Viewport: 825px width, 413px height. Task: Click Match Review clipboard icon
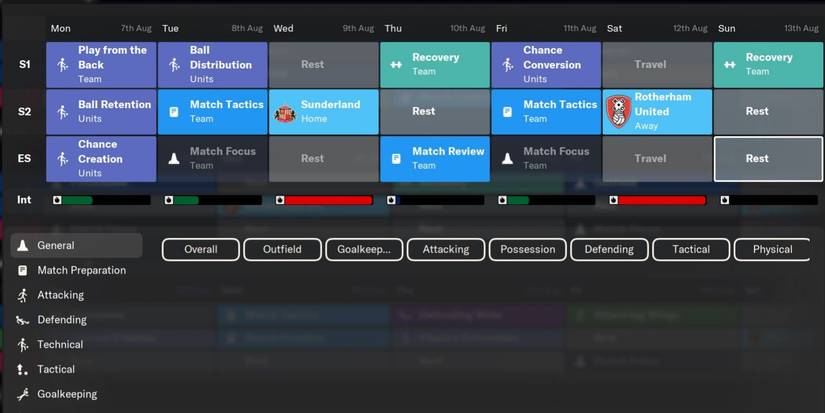coord(396,158)
